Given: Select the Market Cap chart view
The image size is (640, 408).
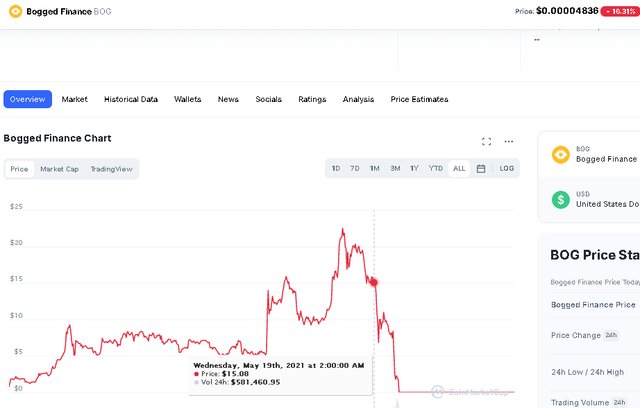Looking at the screenshot, I should [x=59, y=169].
